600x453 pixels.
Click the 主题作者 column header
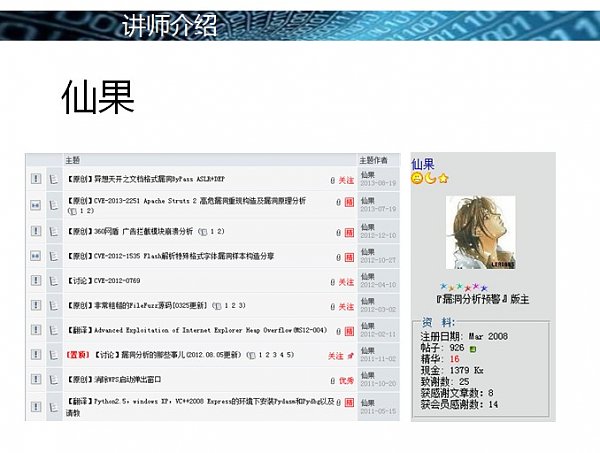(x=373, y=160)
